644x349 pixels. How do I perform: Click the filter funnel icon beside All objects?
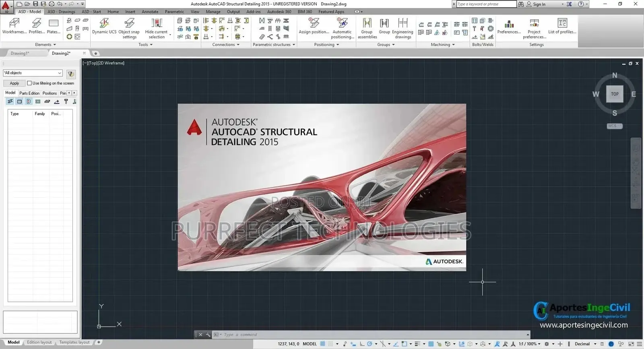(71, 74)
